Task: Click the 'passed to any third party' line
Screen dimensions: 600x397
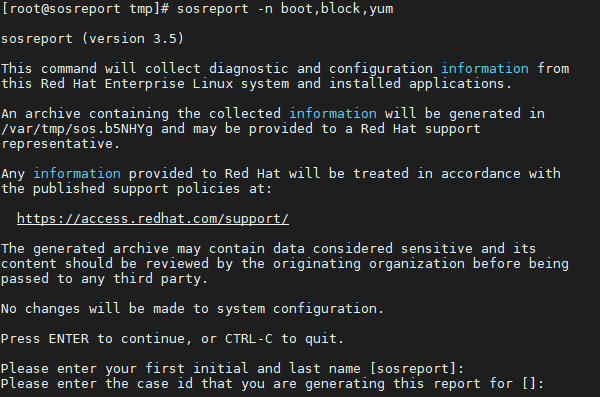Action: point(104,279)
